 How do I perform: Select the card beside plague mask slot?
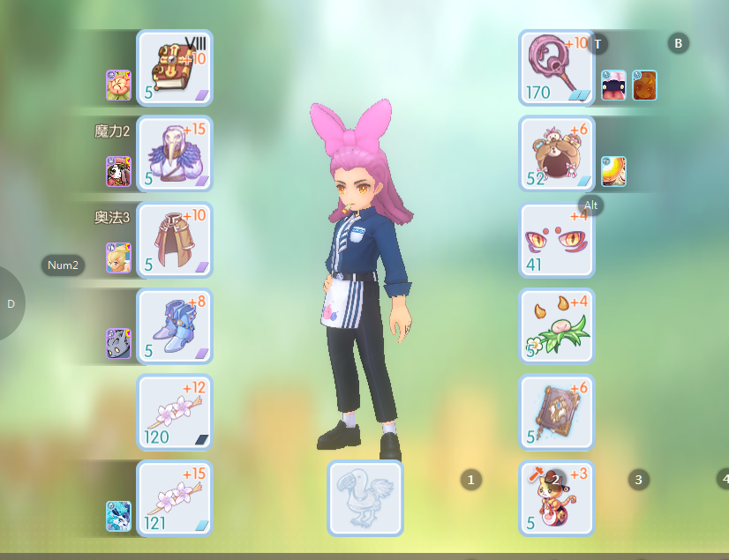[x=118, y=171]
